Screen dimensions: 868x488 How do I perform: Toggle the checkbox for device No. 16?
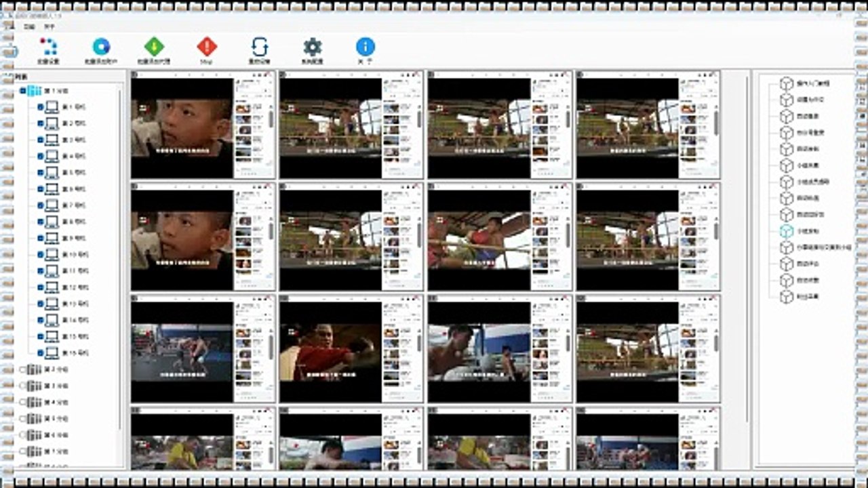point(41,353)
